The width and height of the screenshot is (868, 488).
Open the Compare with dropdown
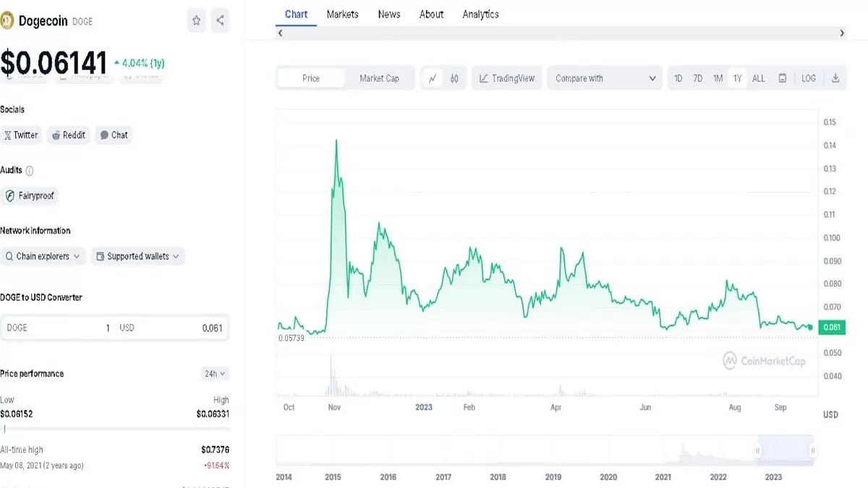[605, 78]
